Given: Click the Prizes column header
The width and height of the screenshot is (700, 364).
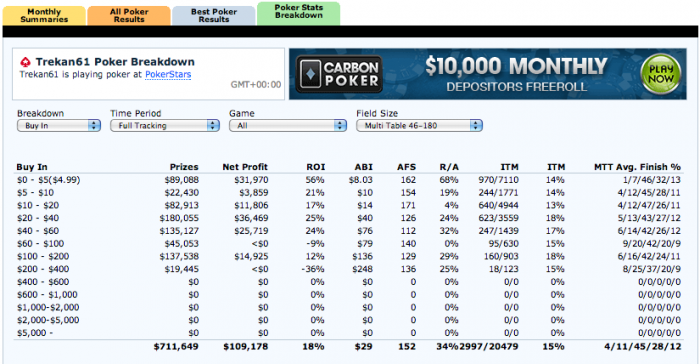Looking at the screenshot, I should (184, 167).
